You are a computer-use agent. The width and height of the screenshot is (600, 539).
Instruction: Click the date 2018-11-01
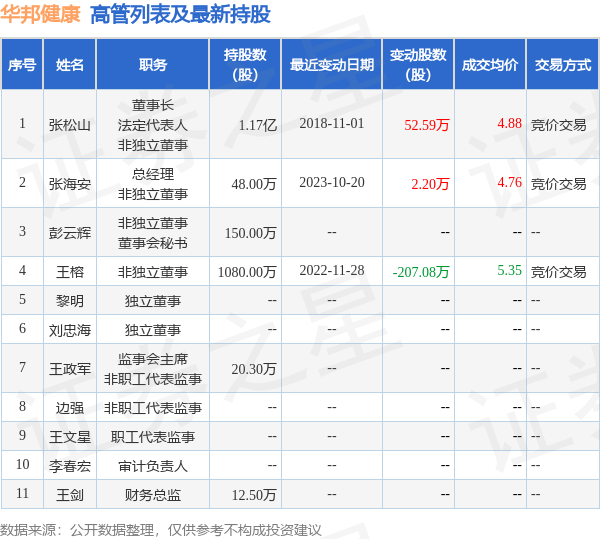click(x=332, y=123)
